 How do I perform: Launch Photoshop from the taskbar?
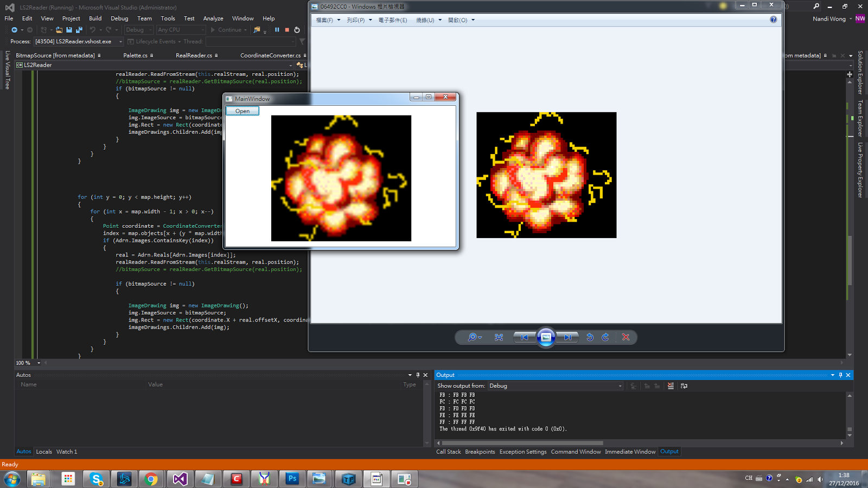292,479
